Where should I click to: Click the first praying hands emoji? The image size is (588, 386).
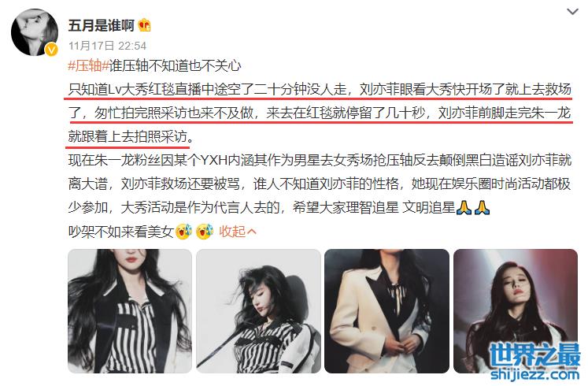[464, 207]
